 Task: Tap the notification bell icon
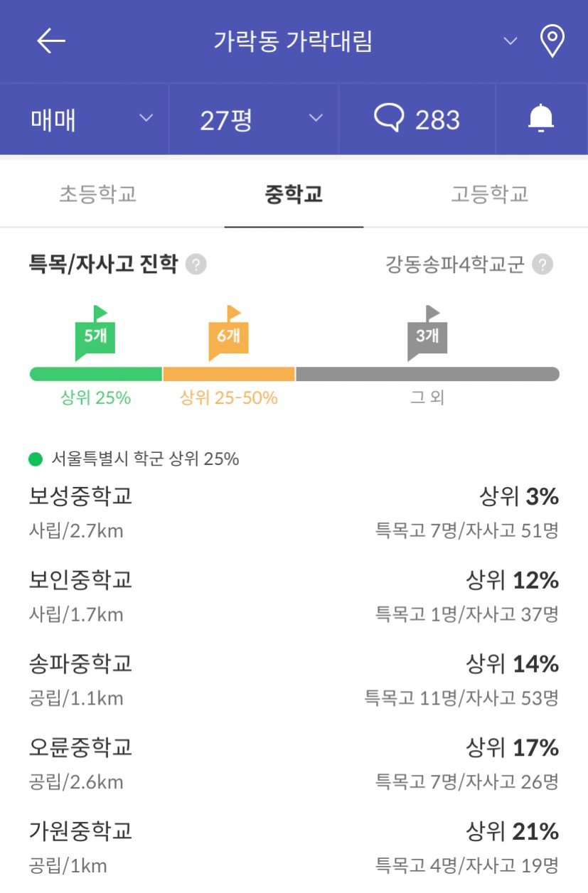tap(541, 118)
